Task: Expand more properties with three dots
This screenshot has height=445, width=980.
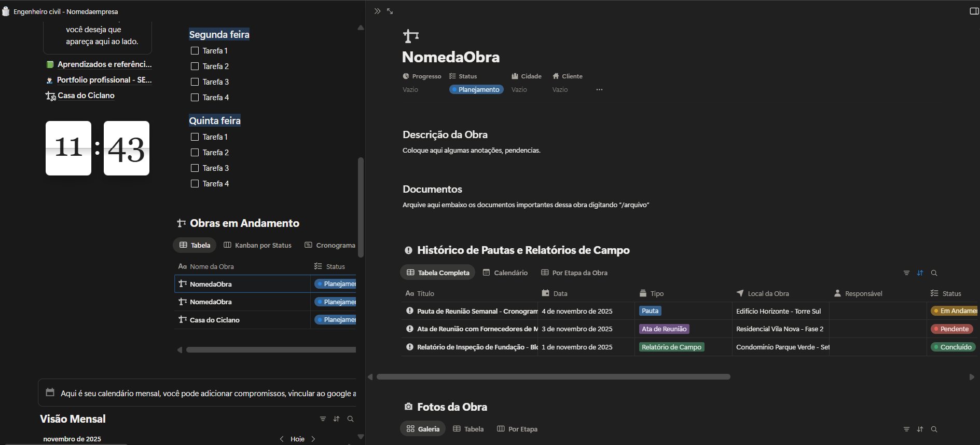Action: 599,90
